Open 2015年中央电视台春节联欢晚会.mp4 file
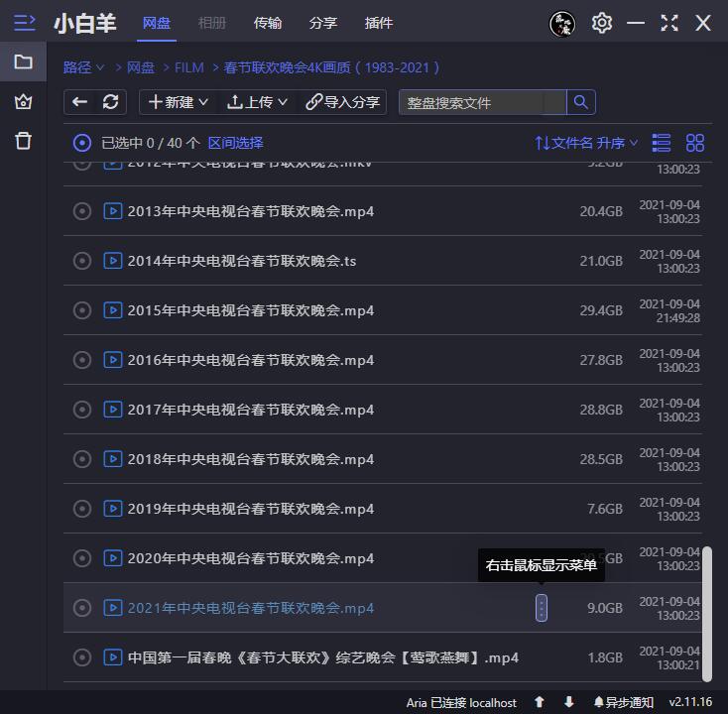This screenshot has height=714, width=728. click(x=251, y=310)
